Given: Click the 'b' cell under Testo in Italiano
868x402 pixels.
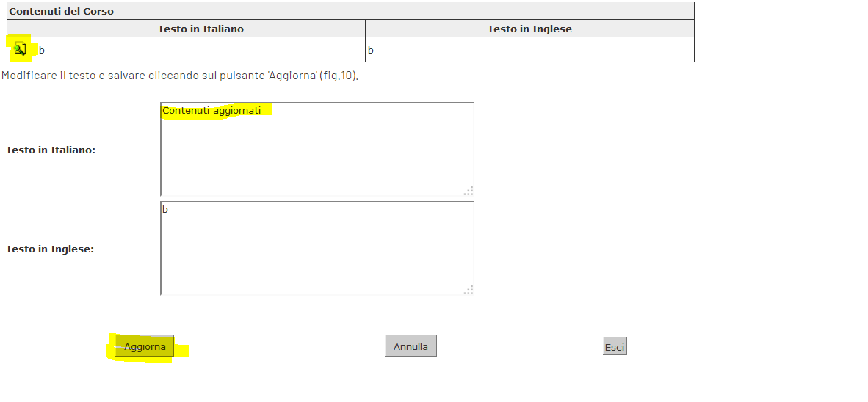Looking at the screenshot, I should [x=201, y=50].
